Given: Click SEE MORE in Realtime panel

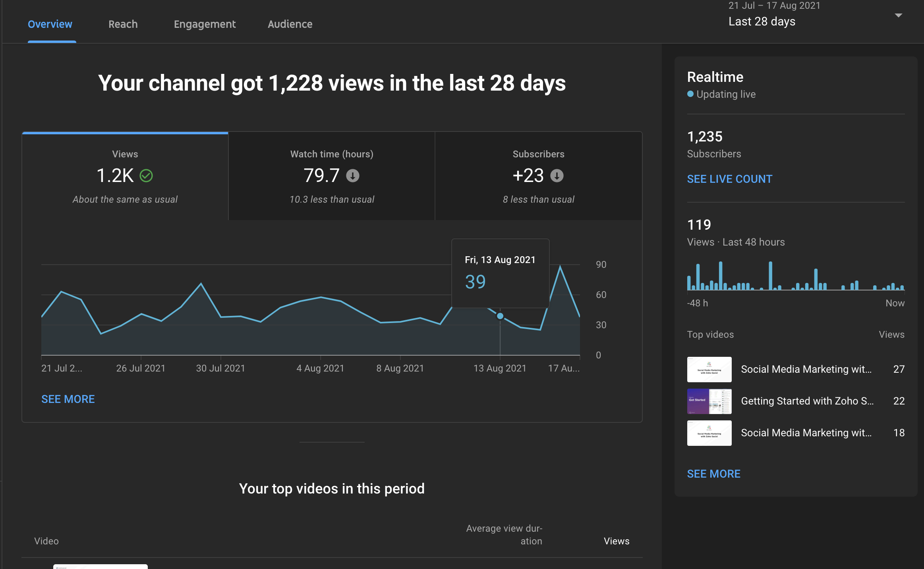Looking at the screenshot, I should coord(713,474).
